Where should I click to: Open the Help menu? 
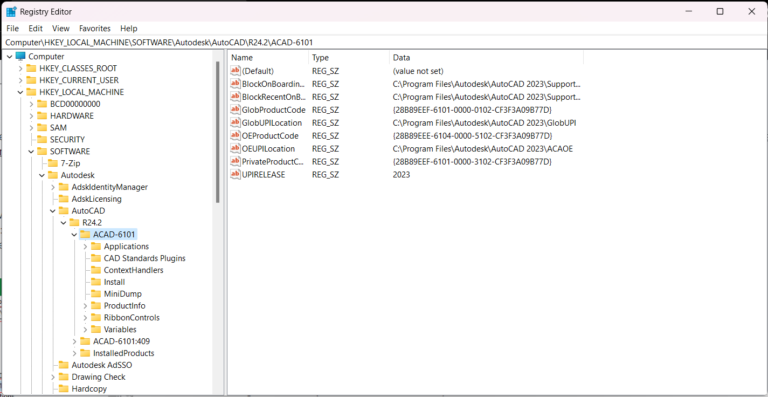(x=129, y=28)
